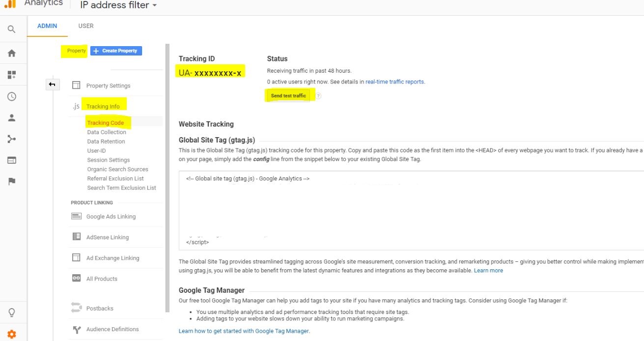The image size is (644, 341).
Task: Open the Conversions flag icon
Action: (12, 181)
